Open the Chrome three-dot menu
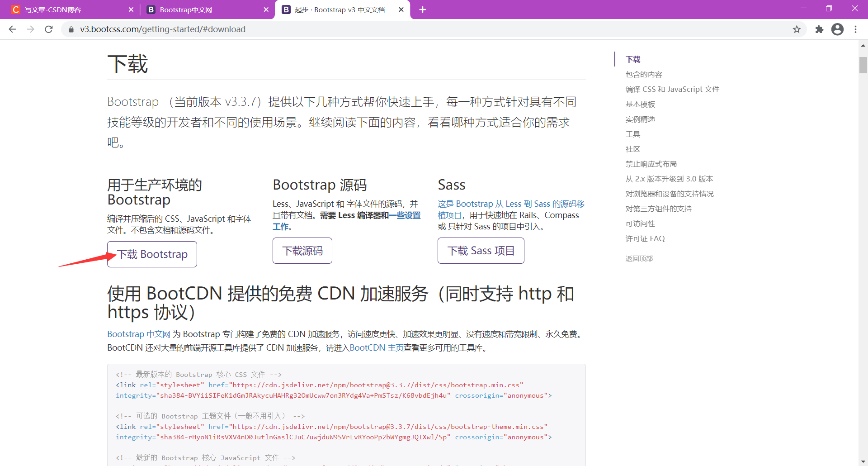This screenshot has width=868, height=466. pos(855,29)
